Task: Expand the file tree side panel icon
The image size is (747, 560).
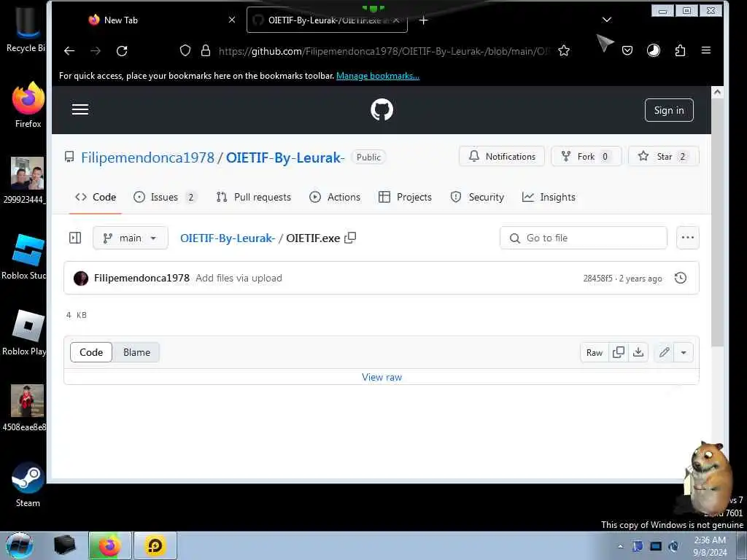Action: 75,238
